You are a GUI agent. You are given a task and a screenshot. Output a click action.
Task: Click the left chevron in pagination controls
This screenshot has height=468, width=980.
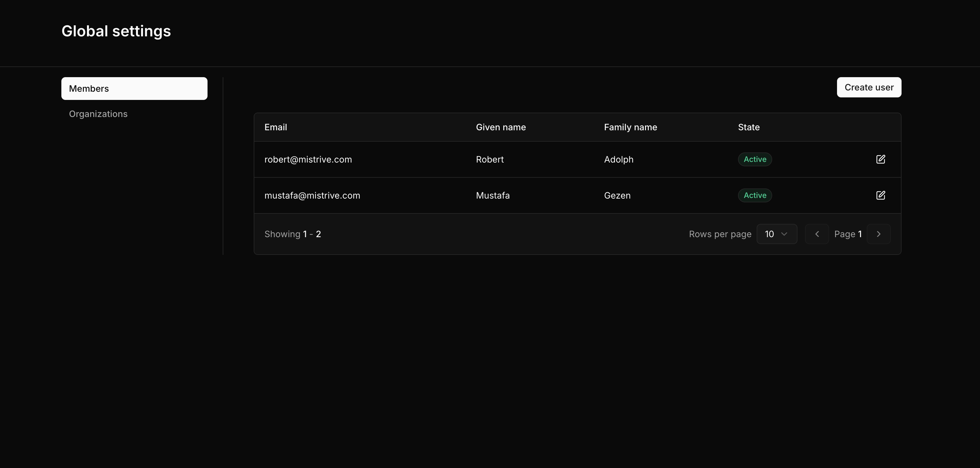(x=816, y=234)
